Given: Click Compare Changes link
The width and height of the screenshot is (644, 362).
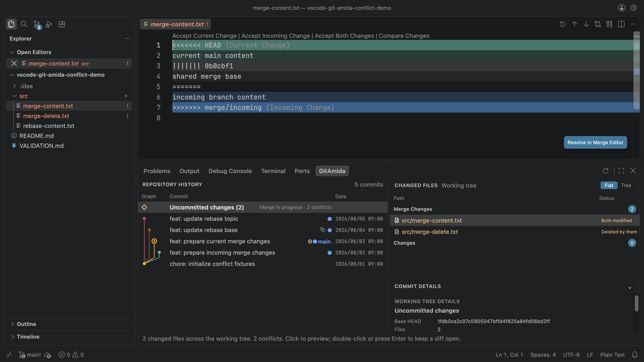Looking at the screenshot, I should (404, 36).
